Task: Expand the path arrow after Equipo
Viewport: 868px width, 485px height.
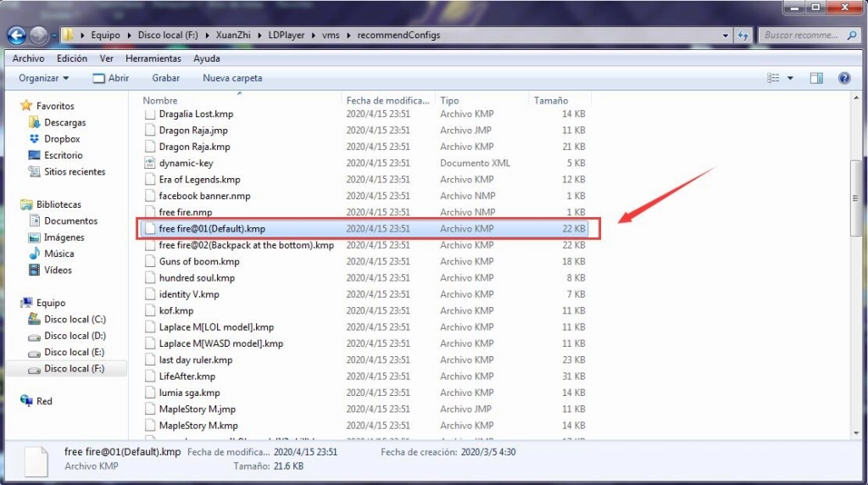Action: pyautogui.click(x=129, y=35)
